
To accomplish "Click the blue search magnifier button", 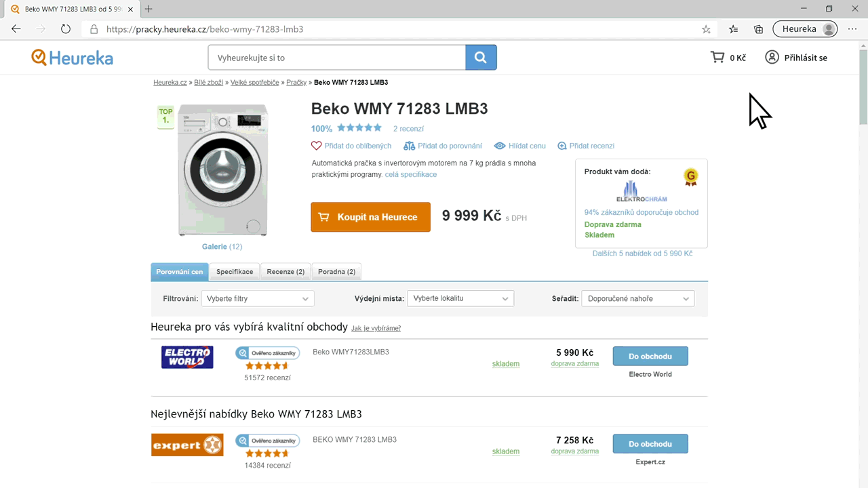I will tap(481, 58).
